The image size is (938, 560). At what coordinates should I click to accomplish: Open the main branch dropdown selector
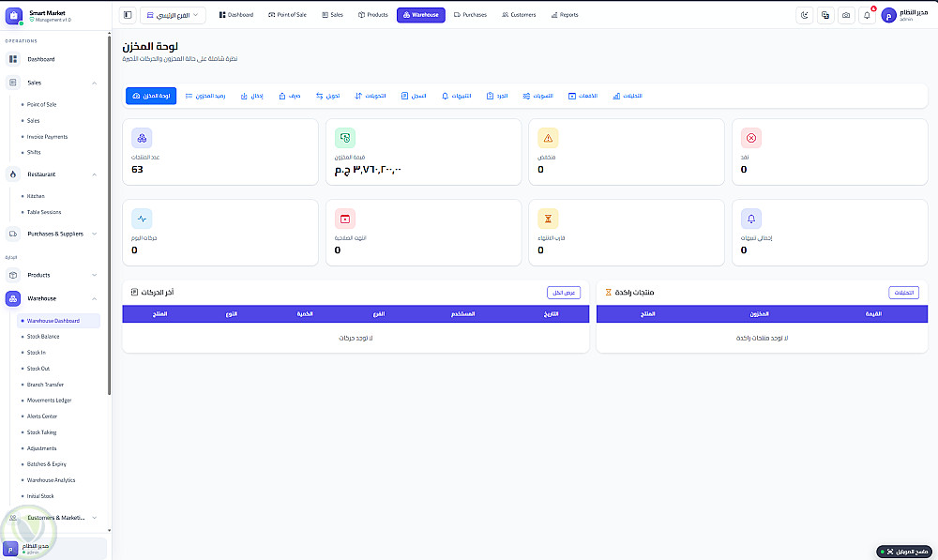(x=173, y=15)
